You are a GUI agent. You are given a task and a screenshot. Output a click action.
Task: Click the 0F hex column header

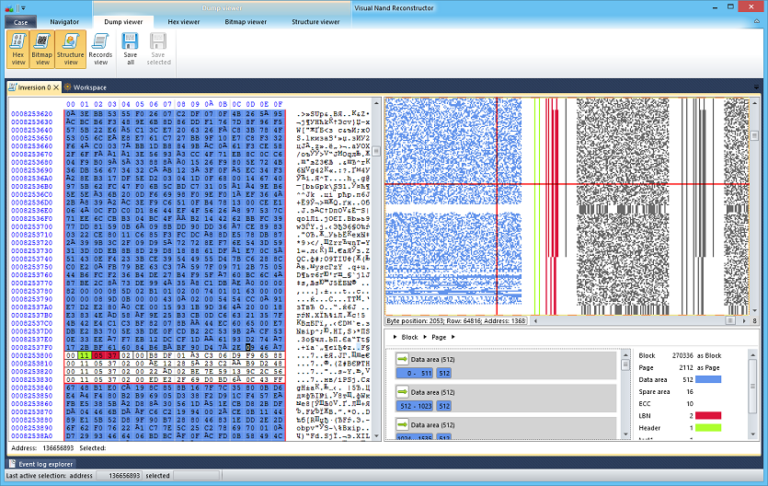pyautogui.click(x=278, y=104)
